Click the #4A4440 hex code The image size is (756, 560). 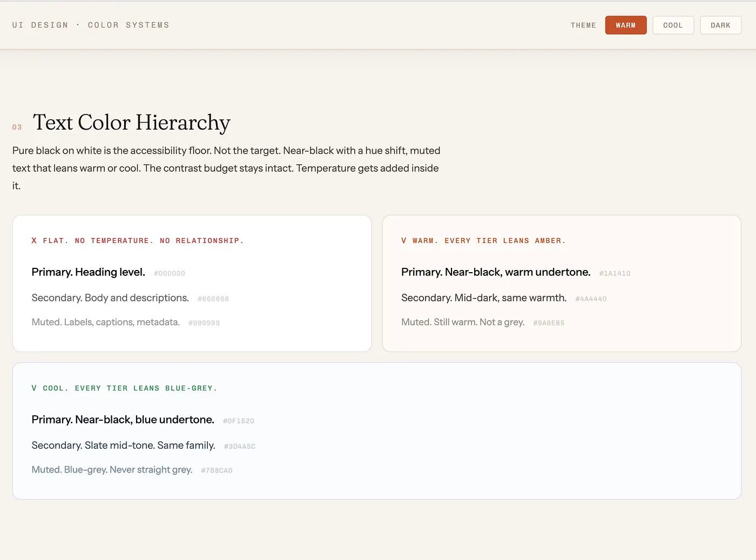tap(591, 299)
